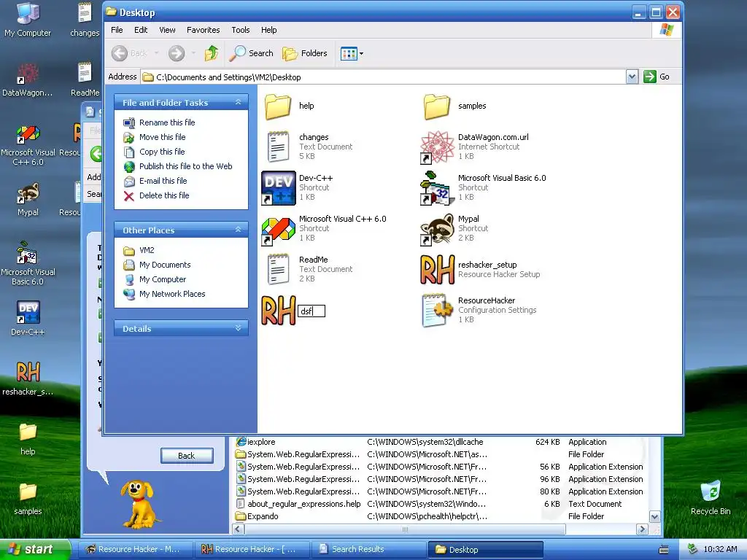This screenshot has width=747, height=560.
Task: Toggle the Folders pane button
Action: tap(304, 53)
